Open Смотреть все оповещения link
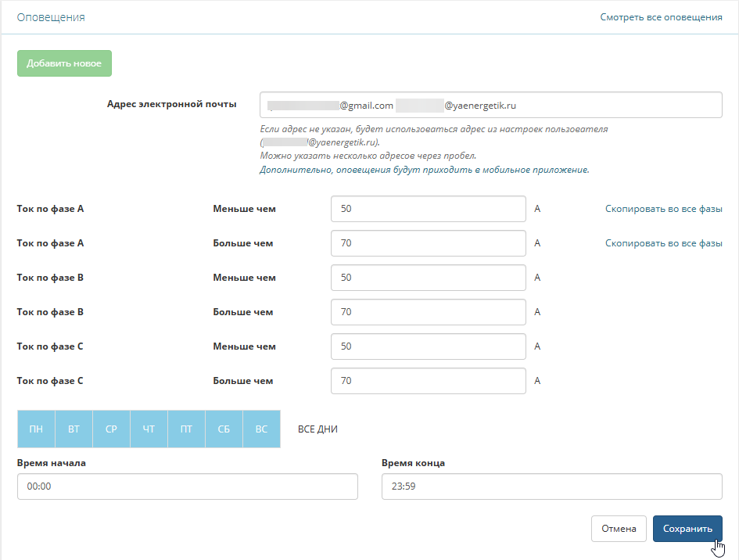 tap(661, 17)
